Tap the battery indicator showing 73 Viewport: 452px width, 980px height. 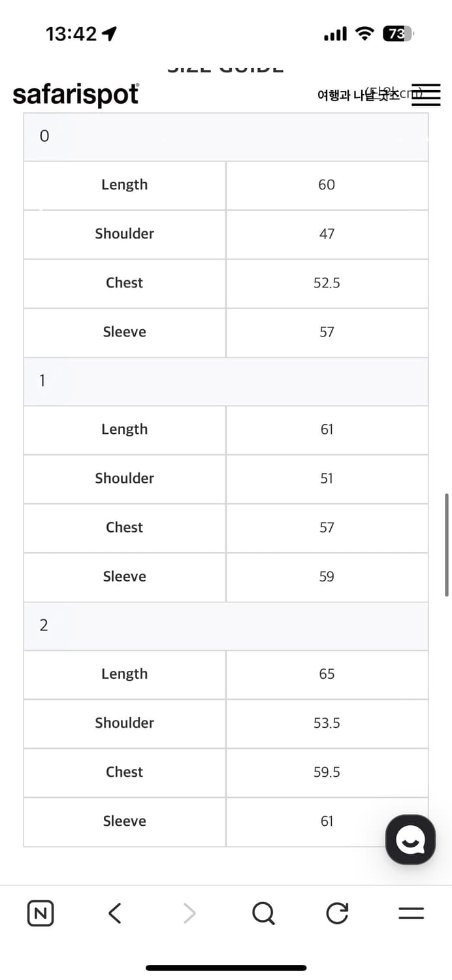[396, 34]
